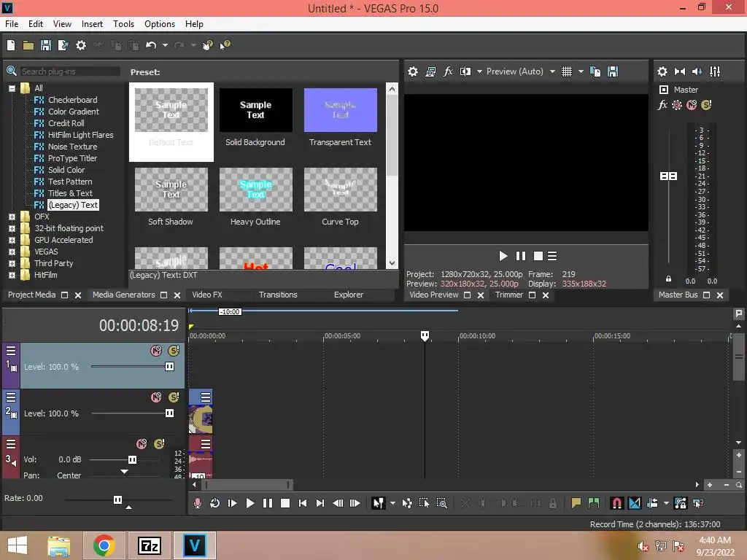The image size is (747, 560).
Task: Click the Render As icon
Action: [x=63, y=45]
